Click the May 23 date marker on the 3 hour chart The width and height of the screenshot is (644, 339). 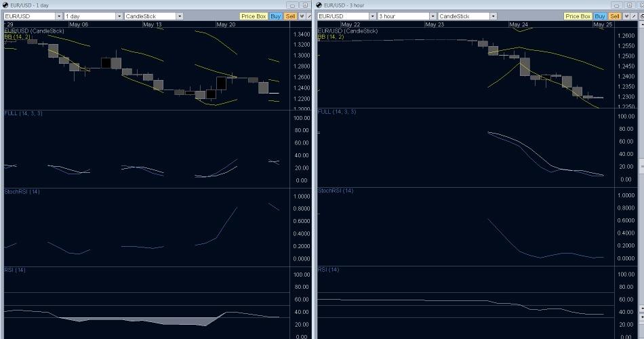(435, 24)
